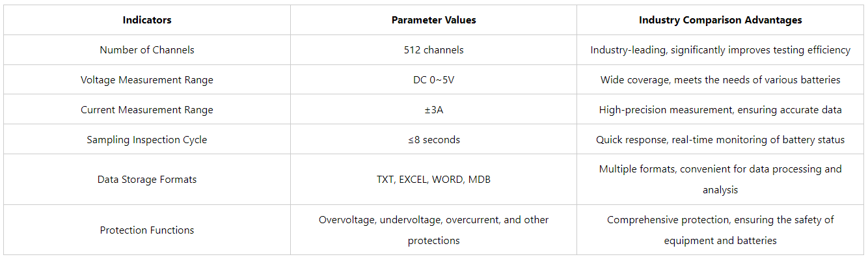Select the Data Storage Formats cell

click(147, 180)
